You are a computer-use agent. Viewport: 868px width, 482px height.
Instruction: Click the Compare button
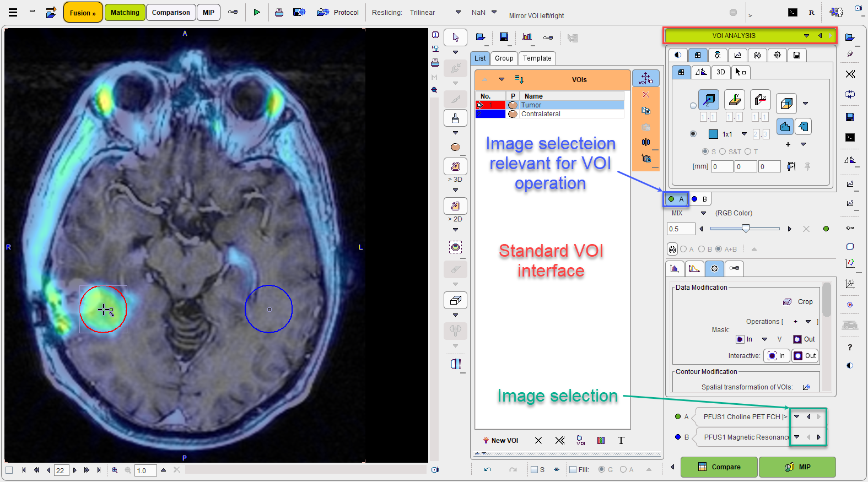pyautogui.click(x=719, y=467)
